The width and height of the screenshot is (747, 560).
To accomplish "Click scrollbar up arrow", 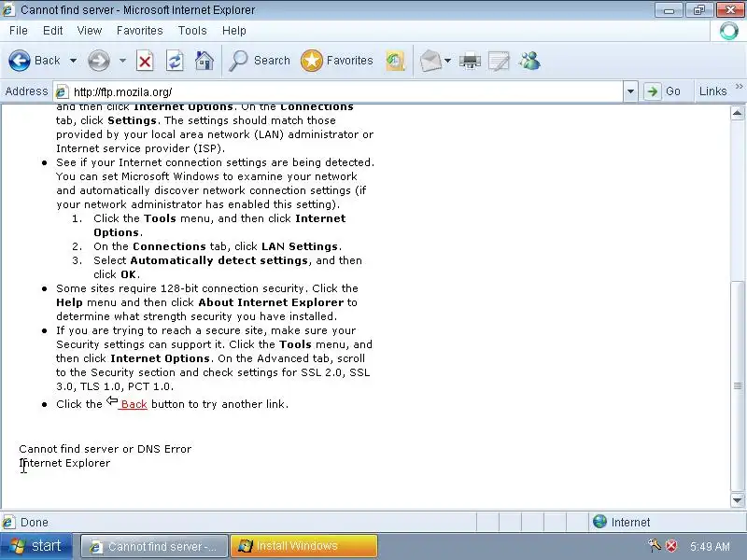I will (737, 113).
